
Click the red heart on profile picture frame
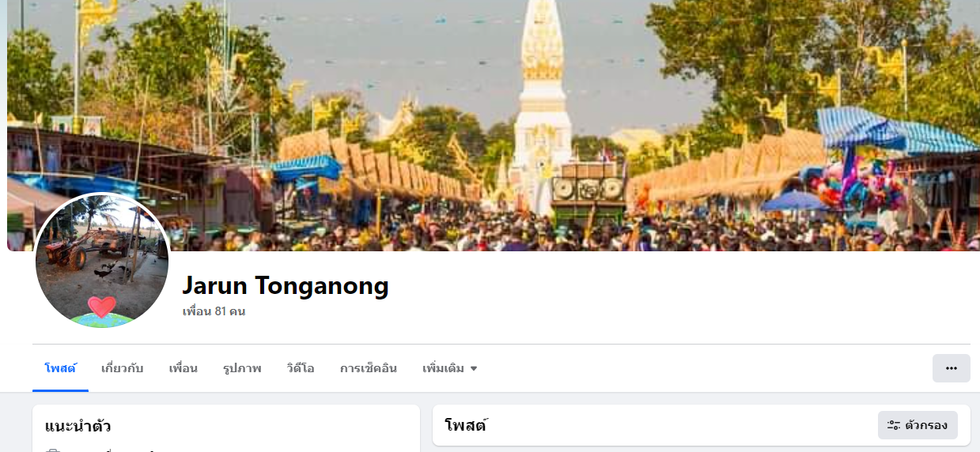(x=102, y=306)
